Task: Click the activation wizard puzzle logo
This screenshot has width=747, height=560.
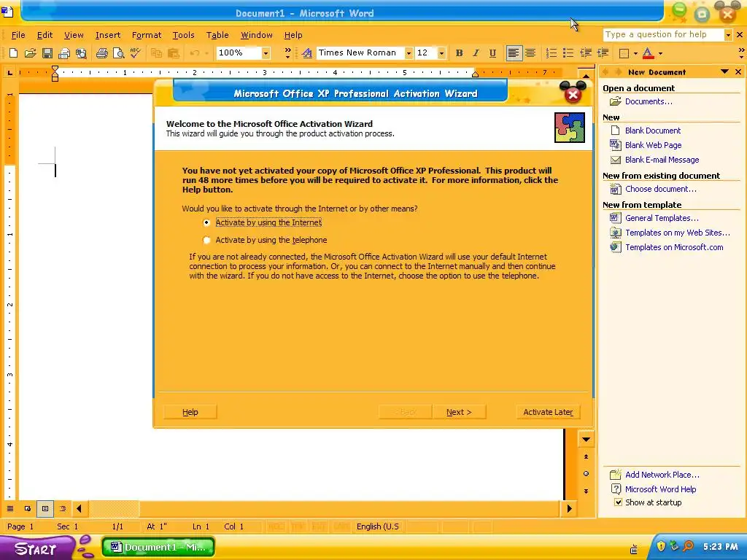Action: 569,128
